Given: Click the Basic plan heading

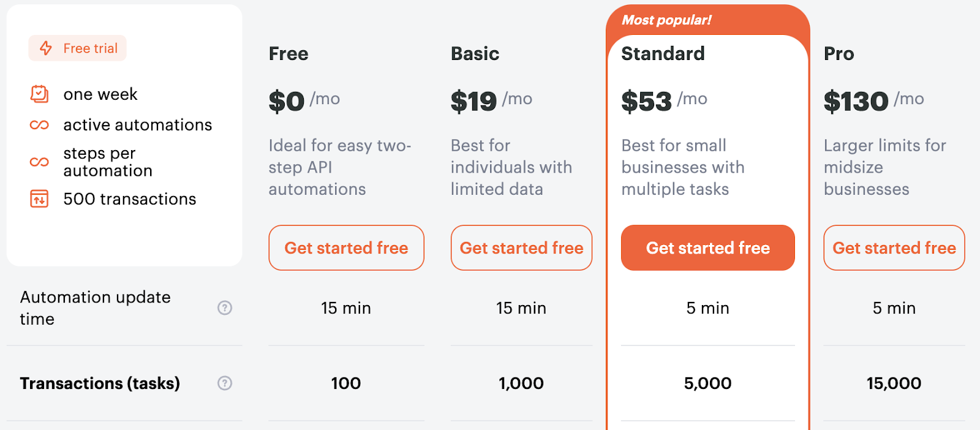Looking at the screenshot, I should (475, 54).
